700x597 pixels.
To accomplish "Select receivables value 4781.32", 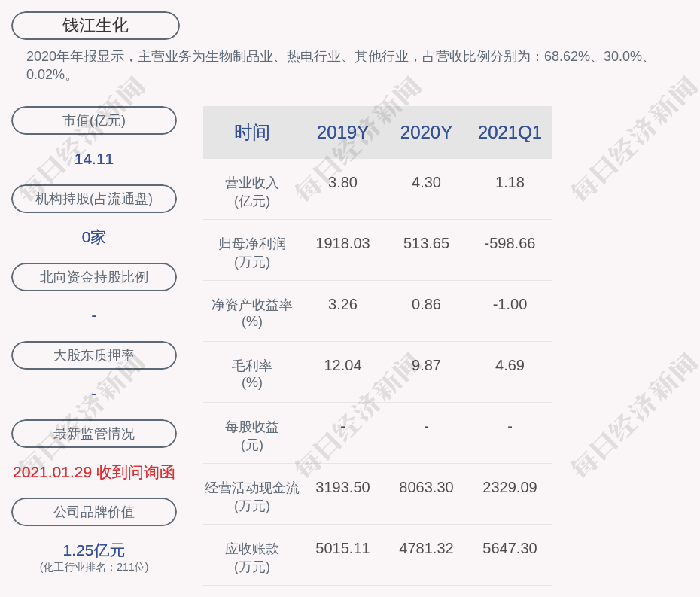I will point(426,548).
